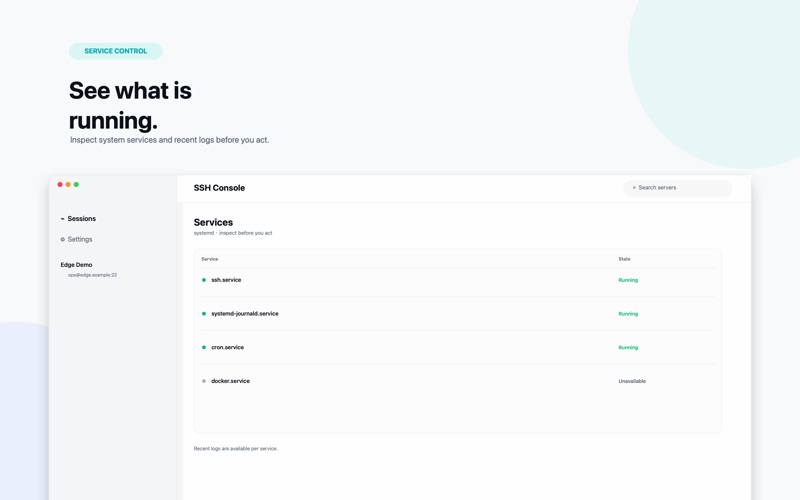Click the Service column header
The height and width of the screenshot is (500, 800).
210,259
